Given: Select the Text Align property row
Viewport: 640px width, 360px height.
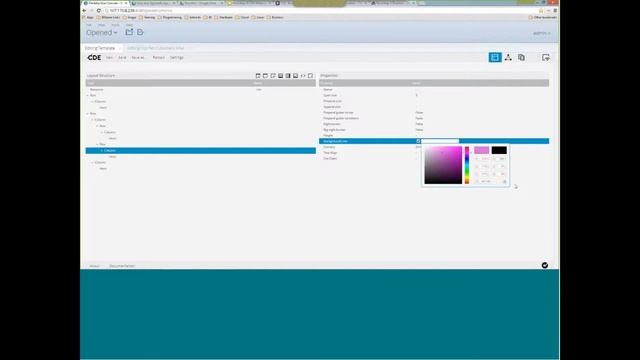Looking at the screenshot, I should coord(370,153).
